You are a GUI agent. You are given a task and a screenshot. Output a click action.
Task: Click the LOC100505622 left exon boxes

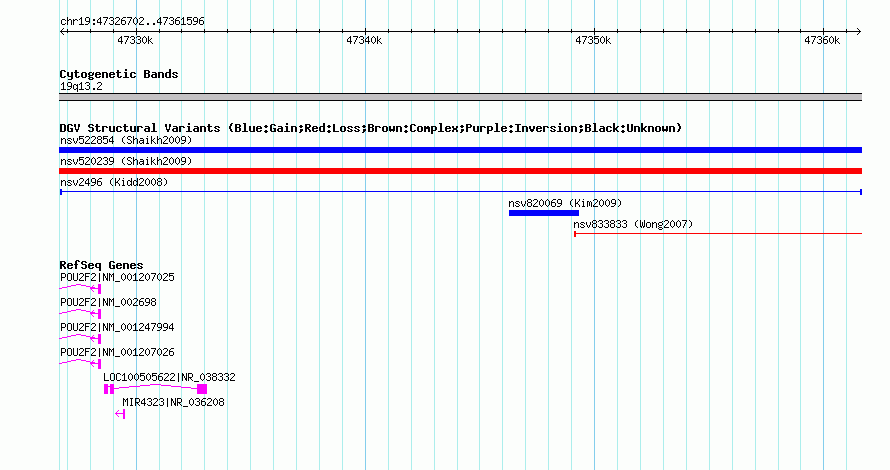[x=109, y=389]
